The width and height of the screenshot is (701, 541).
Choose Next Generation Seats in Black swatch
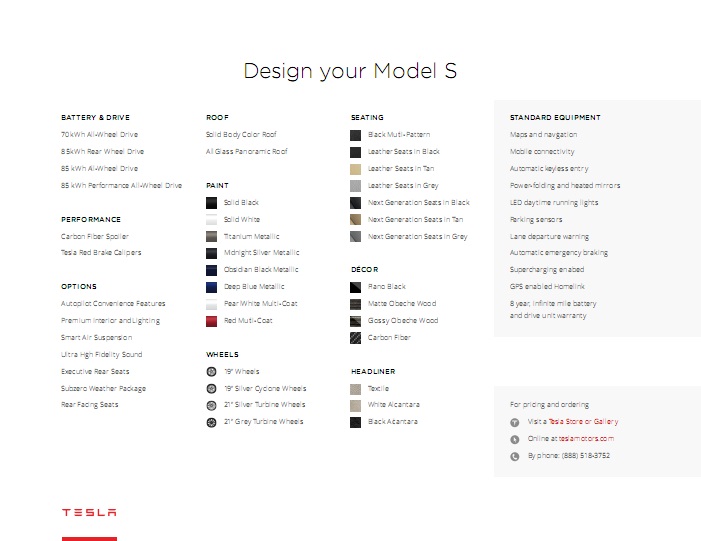[x=355, y=203]
